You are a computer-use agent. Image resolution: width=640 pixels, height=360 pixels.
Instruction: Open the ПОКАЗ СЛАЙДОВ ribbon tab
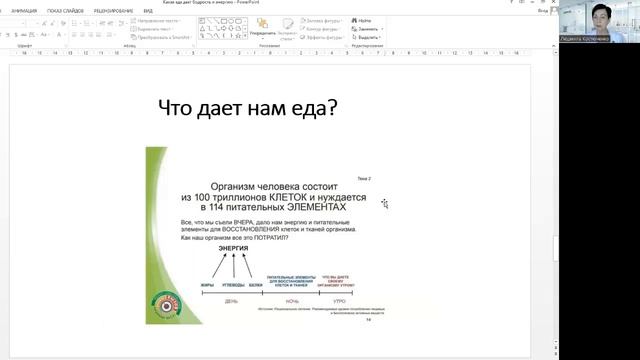65,11
